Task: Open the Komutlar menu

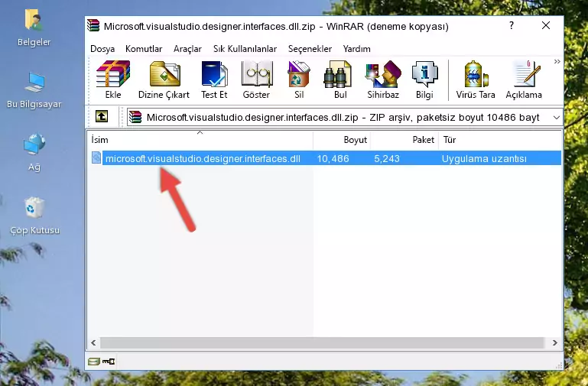Action: click(144, 49)
